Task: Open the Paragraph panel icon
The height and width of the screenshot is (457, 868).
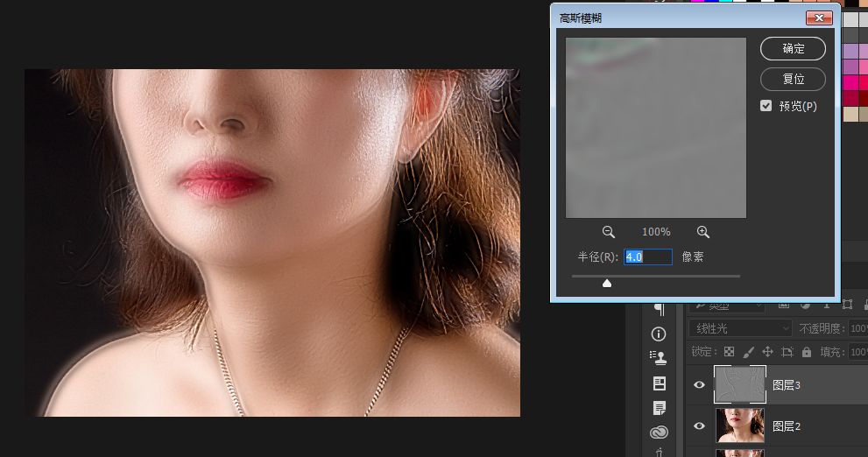Action: tap(658, 309)
